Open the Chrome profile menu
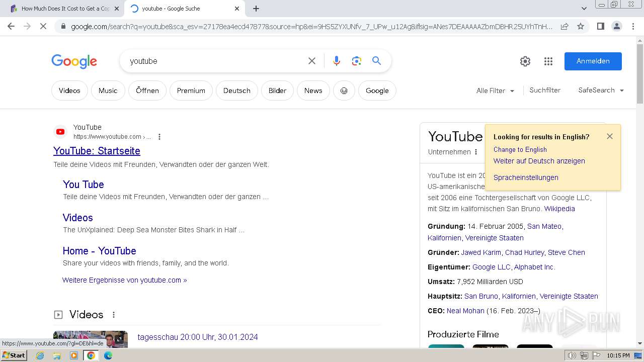This screenshot has height=362, width=644. (x=617, y=26)
